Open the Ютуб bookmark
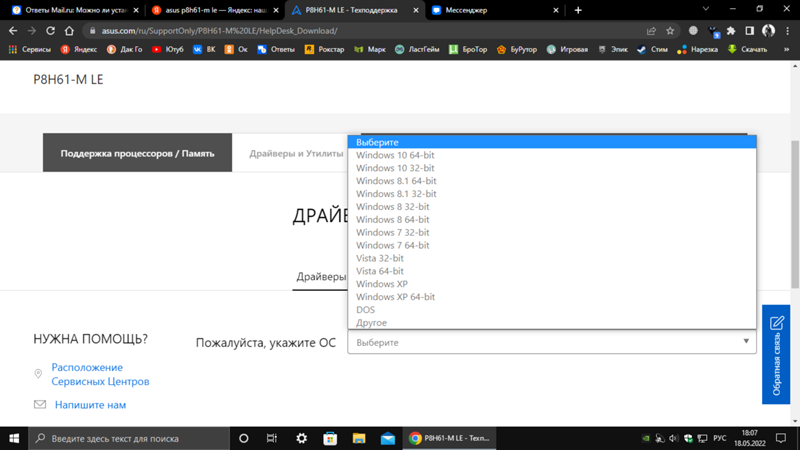 [x=168, y=49]
